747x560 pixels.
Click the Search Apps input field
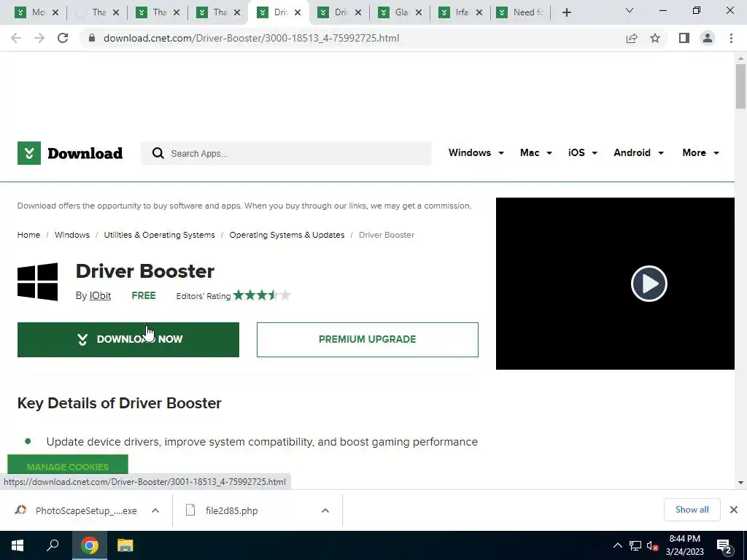(286, 153)
